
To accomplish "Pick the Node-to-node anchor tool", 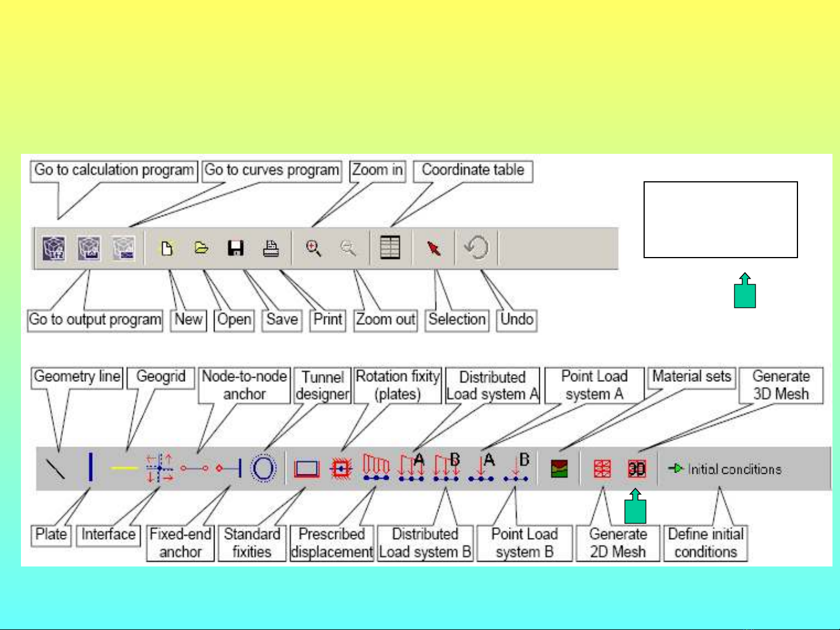I will (194, 468).
